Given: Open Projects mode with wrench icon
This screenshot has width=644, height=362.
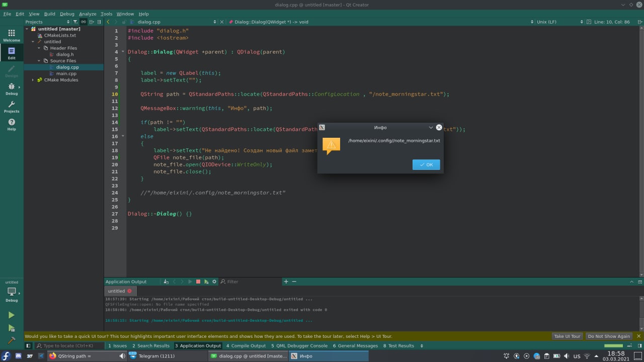Looking at the screenshot, I should (x=12, y=107).
